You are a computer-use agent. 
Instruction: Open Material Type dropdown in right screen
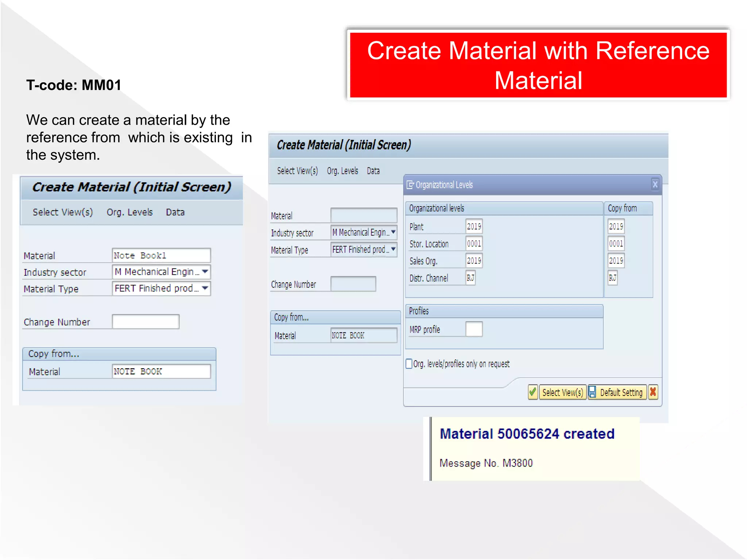393,249
